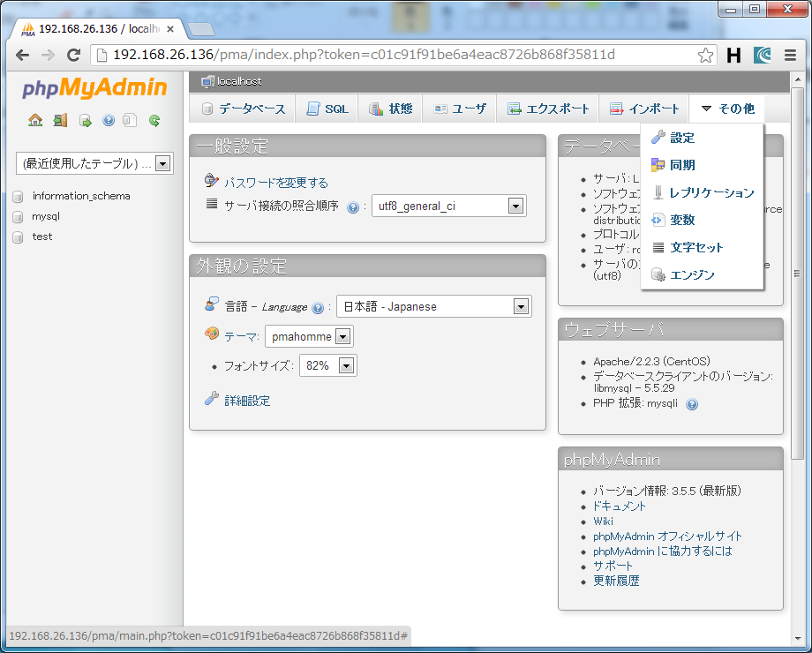Click the blue documentation help icon in the sidebar
Viewport: 812px width, 653px height.
click(109, 120)
